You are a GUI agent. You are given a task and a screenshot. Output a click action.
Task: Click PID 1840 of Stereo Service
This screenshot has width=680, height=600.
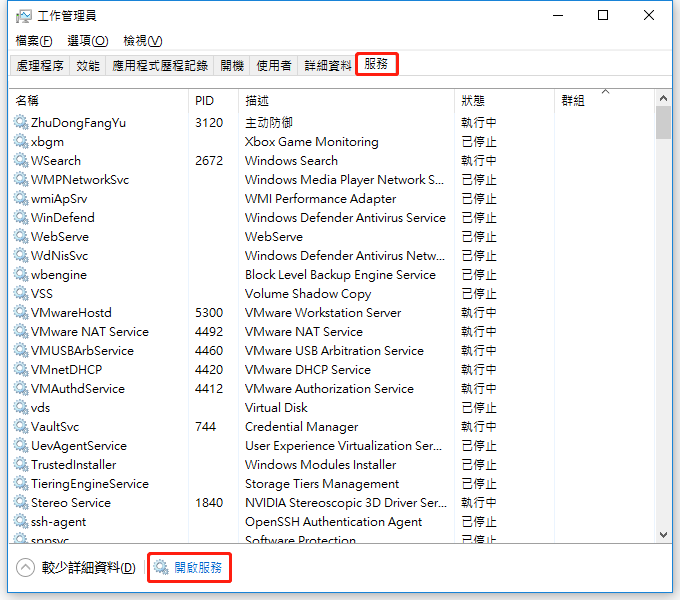(209, 502)
